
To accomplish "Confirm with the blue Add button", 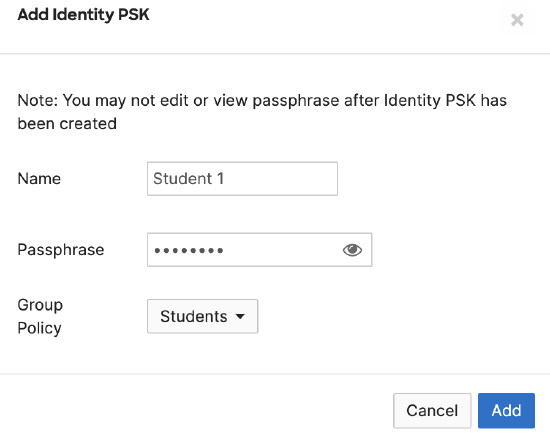I will (506, 410).
